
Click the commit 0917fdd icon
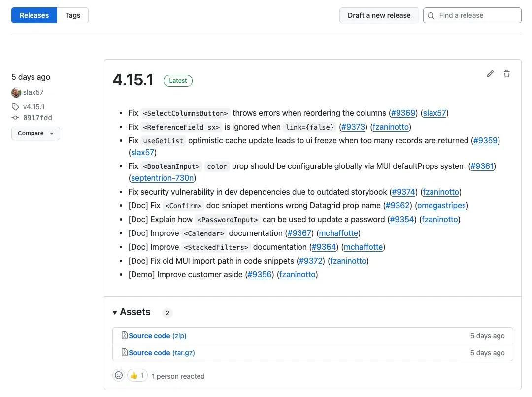click(x=16, y=118)
